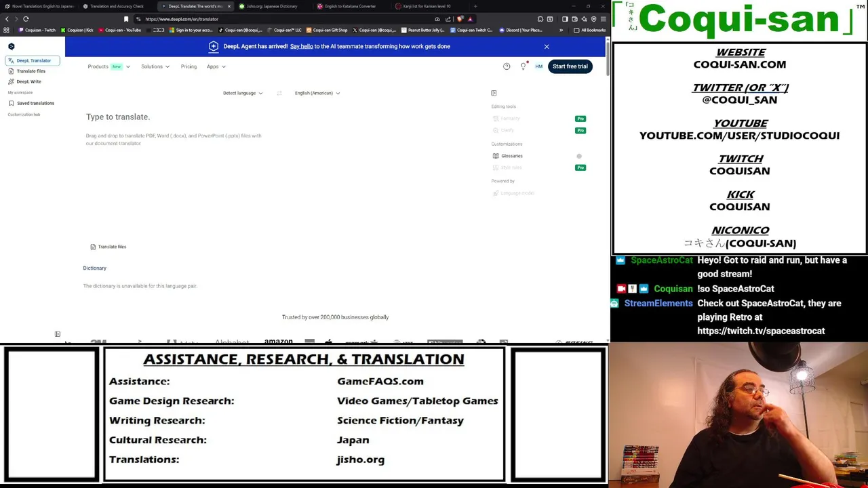Open Glossaries customization
This screenshot has width=868, height=488.
[508, 156]
